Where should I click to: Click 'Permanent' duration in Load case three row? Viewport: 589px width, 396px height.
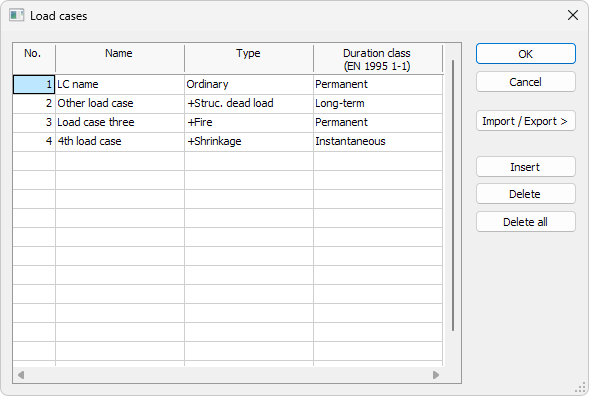click(x=378, y=122)
